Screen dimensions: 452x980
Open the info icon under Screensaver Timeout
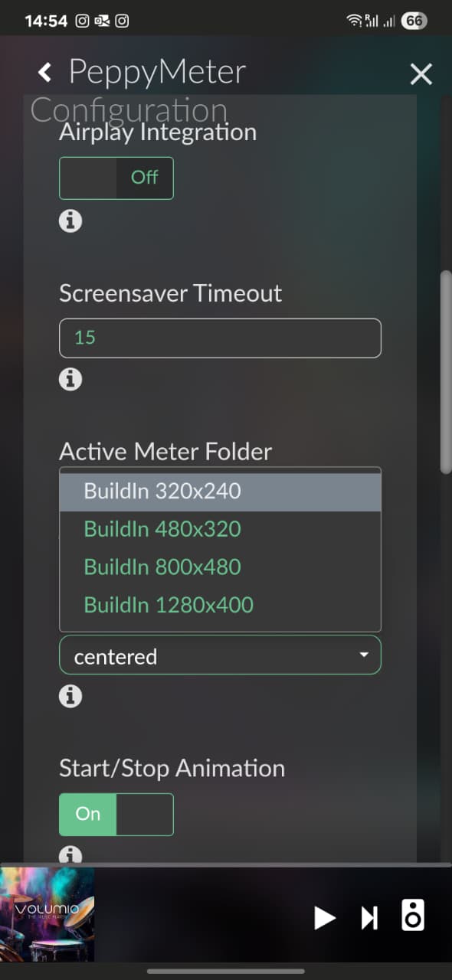pos(70,380)
